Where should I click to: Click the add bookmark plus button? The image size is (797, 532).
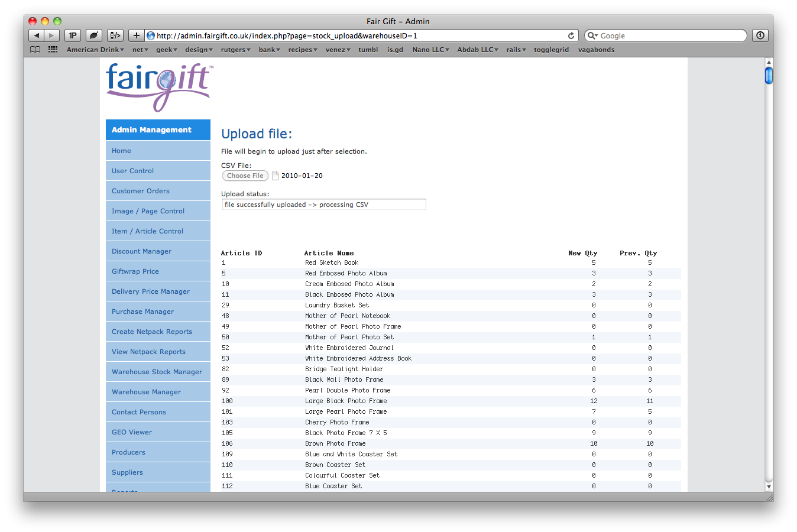[136, 35]
